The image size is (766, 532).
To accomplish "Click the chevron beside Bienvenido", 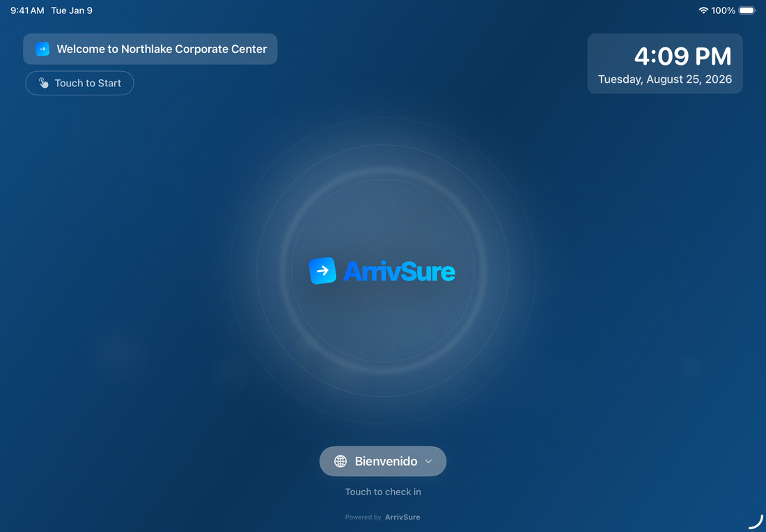I will [x=428, y=461].
